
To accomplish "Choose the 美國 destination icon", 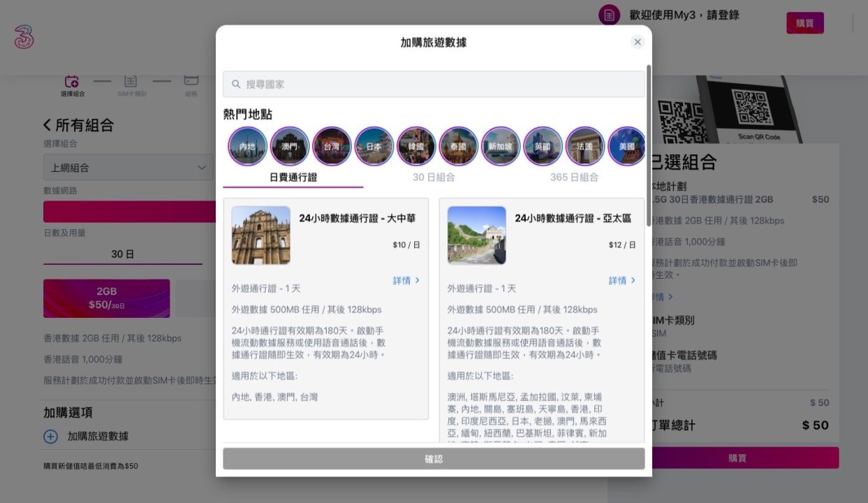I will (626, 147).
